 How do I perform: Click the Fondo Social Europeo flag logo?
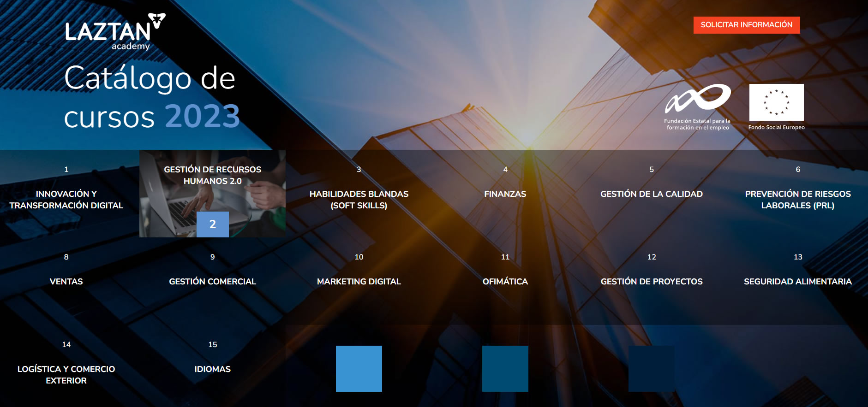pyautogui.click(x=776, y=107)
